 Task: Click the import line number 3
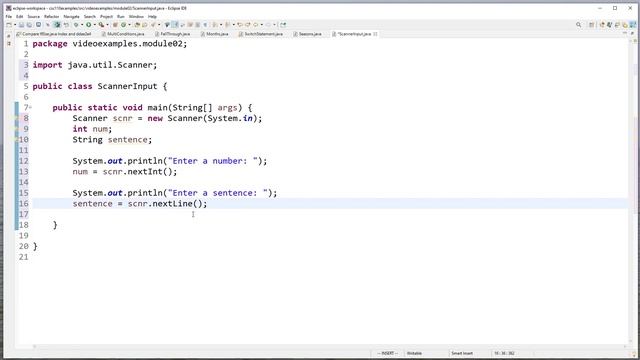tap(26, 65)
